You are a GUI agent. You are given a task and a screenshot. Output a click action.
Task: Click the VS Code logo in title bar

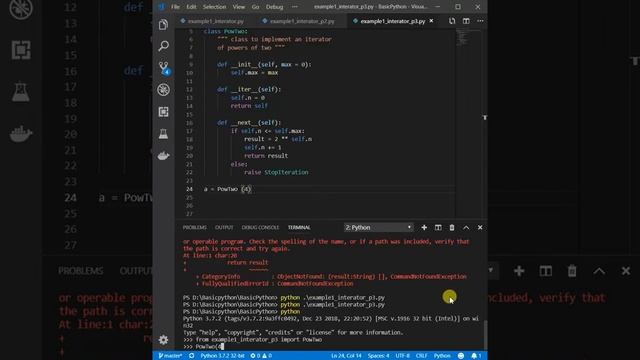[x=161, y=7]
